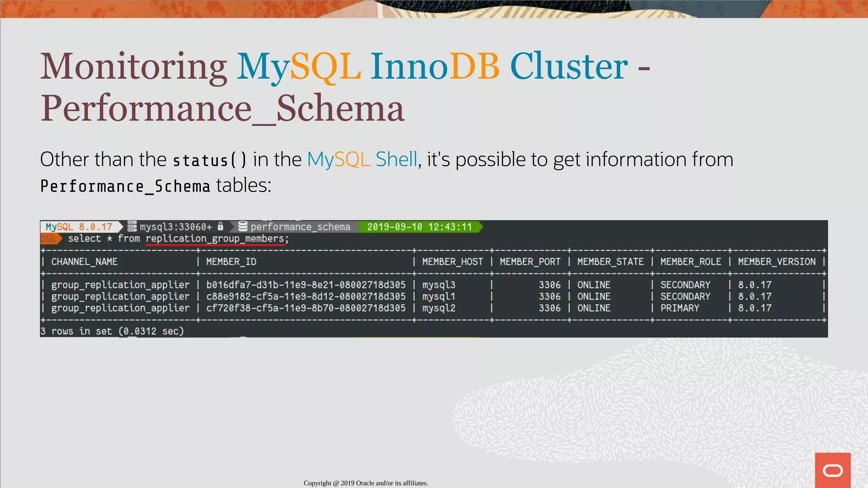The width and height of the screenshot is (868, 488).
Task: Click ONLINE state in the mysql2 row
Action: [594, 308]
